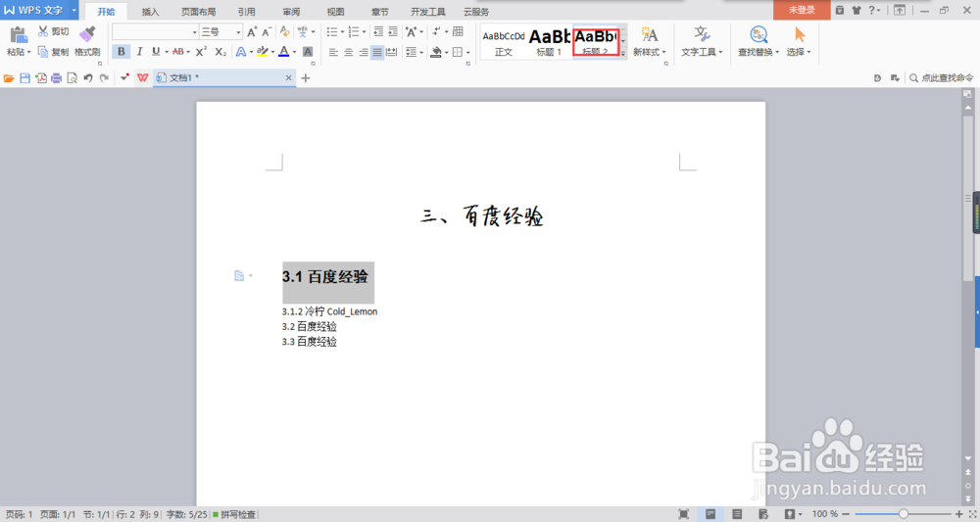Select the Format Painter (格式刷) brush
Image resolution: width=980 pixels, height=522 pixels.
pyautogui.click(x=87, y=41)
